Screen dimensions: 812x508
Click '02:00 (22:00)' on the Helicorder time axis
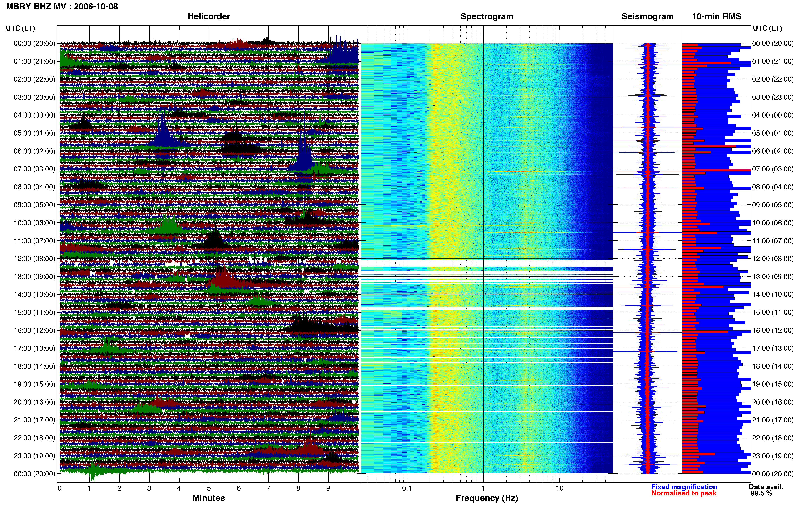tap(34, 79)
